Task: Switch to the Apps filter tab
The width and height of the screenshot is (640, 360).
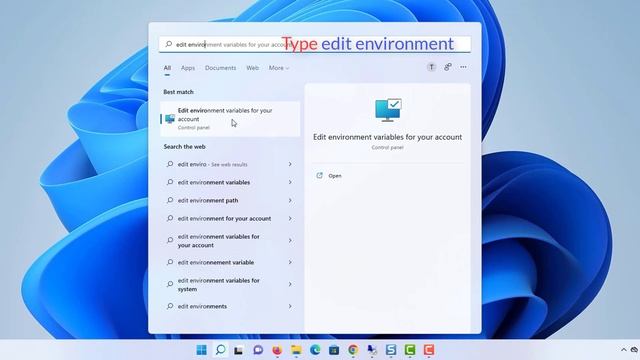Action: (188, 68)
